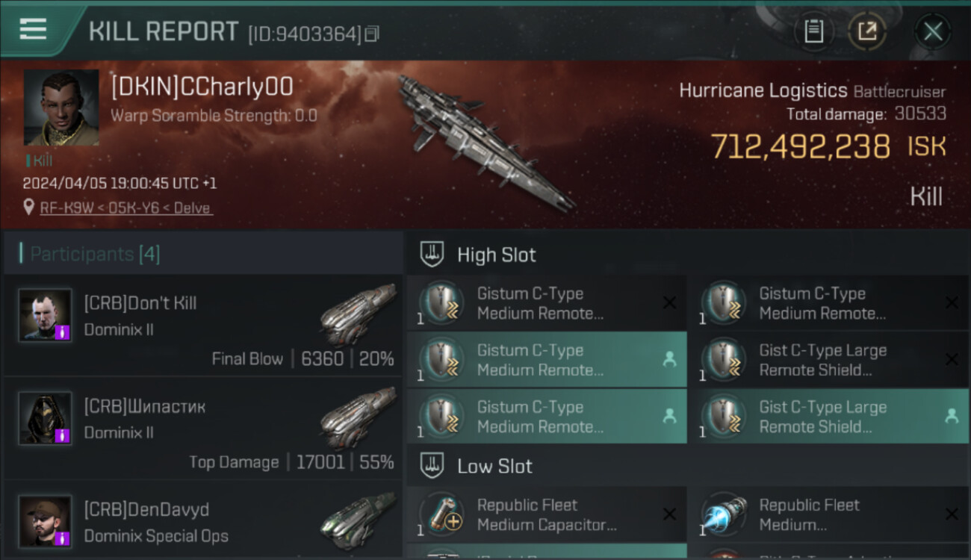Open CCharly00 pilot portrait

[61, 108]
